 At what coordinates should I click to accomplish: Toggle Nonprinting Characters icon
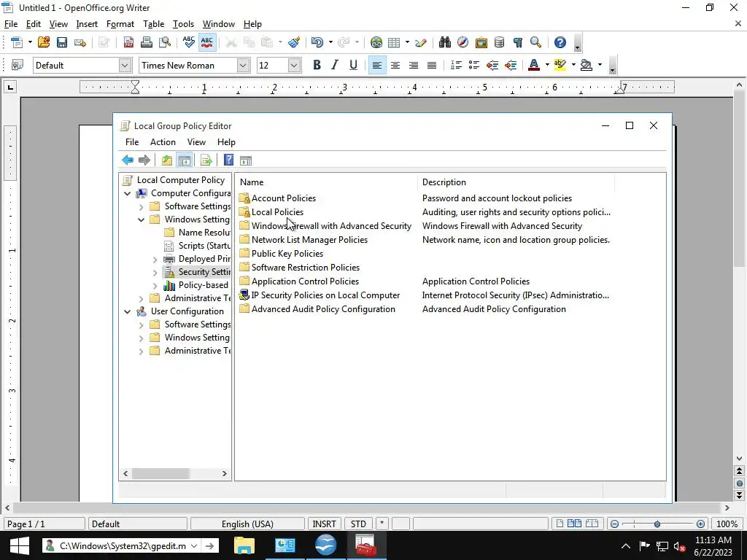click(517, 42)
